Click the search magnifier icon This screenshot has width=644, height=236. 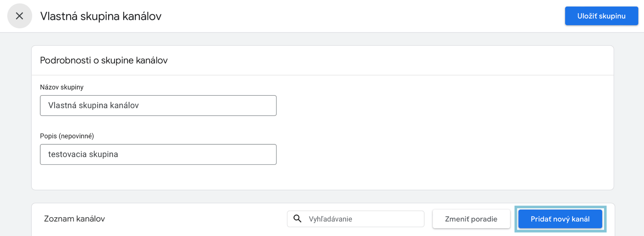click(297, 219)
